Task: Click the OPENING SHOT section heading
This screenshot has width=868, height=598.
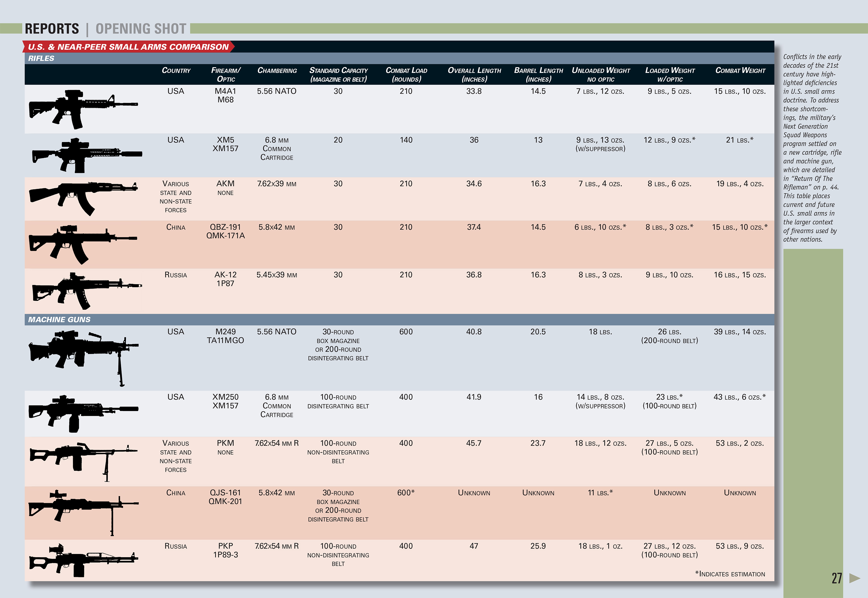Action: pos(141,29)
